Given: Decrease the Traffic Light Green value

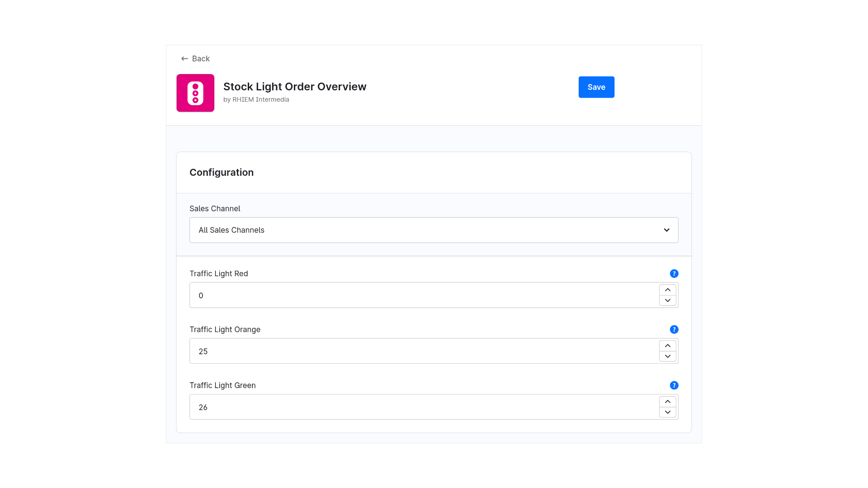Looking at the screenshot, I should pyautogui.click(x=668, y=412).
